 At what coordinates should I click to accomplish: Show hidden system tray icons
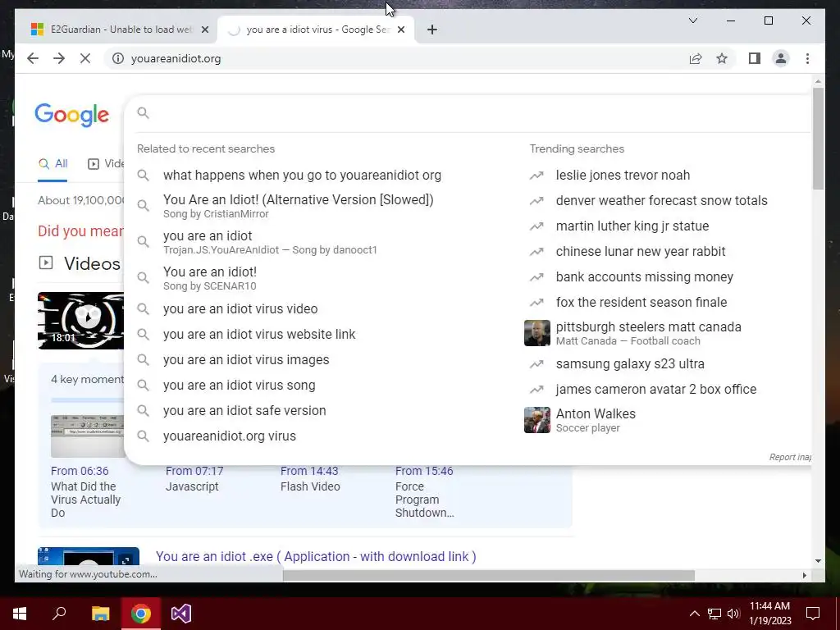694,614
